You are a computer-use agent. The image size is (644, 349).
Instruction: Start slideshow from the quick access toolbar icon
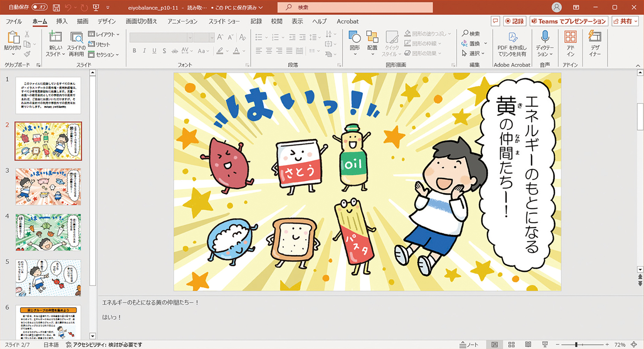tap(96, 7)
